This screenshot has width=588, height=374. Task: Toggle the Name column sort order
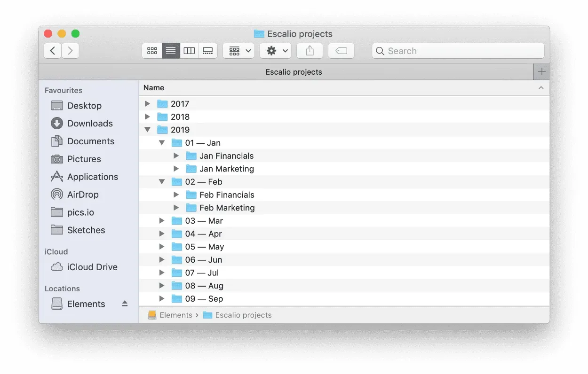pyautogui.click(x=154, y=88)
